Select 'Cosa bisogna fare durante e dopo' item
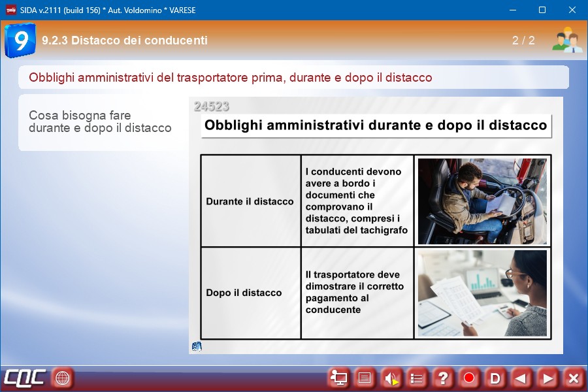Viewport: 588px width, 392px height. coord(100,122)
